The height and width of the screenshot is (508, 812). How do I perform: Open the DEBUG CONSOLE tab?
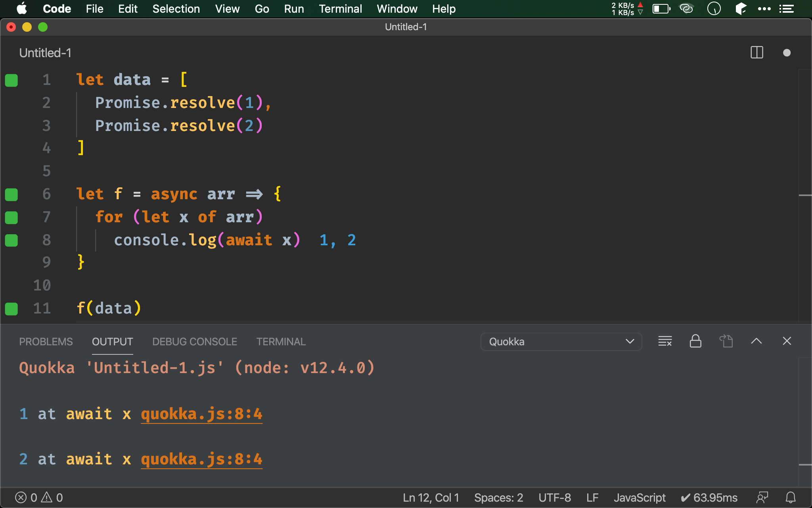195,342
